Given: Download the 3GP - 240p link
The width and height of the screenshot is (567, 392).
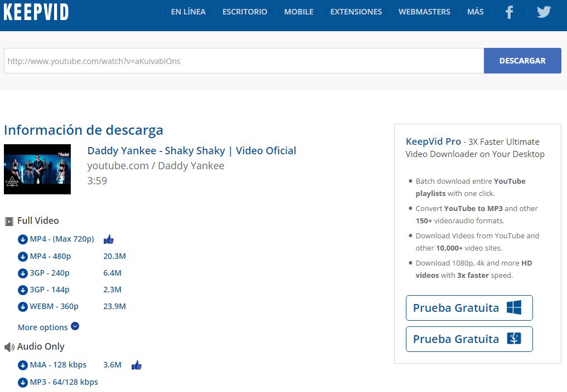Looking at the screenshot, I should pos(50,273).
